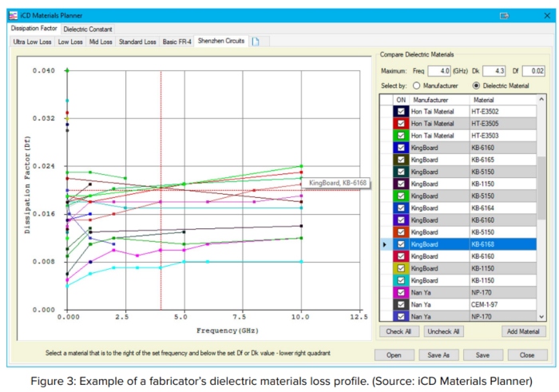Click the Check All button
Viewport: 559px width, 392px height.
[x=398, y=332]
